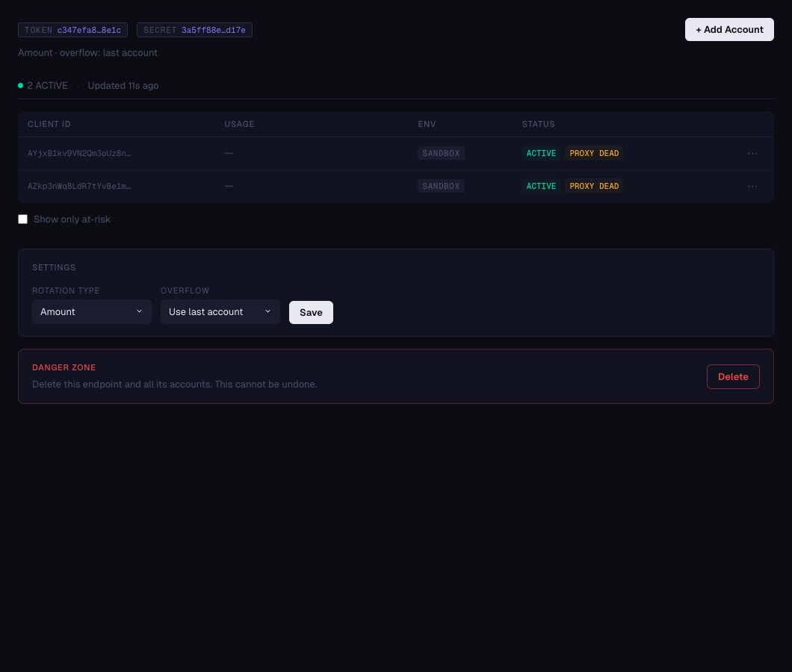Click the chevron on the Amount selector
The image size is (792, 672).
pos(139,311)
